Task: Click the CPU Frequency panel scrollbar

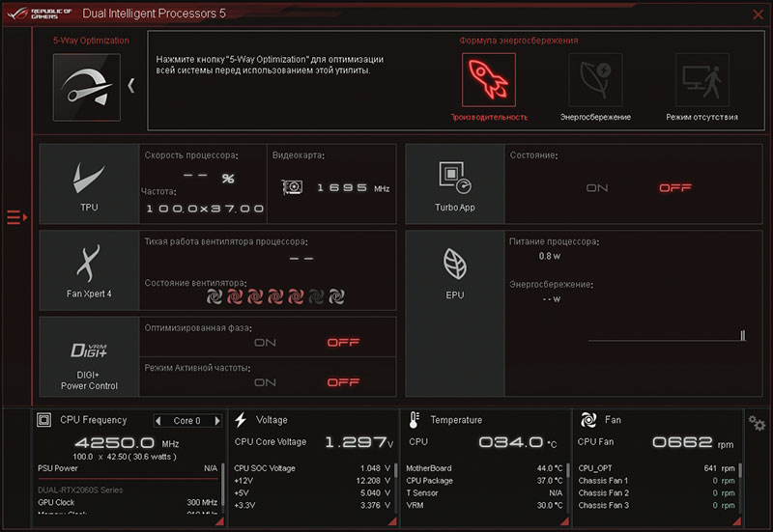Action: [222, 485]
